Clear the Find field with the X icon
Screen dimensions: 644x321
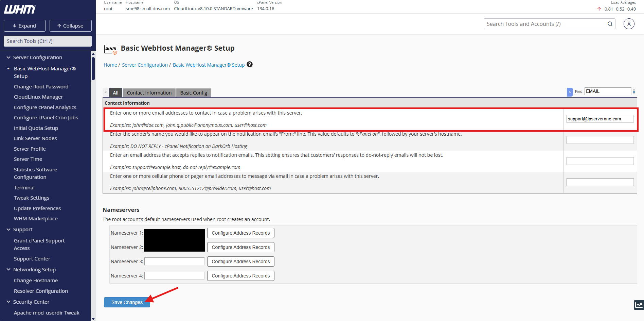pyautogui.click(x=634, y=91)
